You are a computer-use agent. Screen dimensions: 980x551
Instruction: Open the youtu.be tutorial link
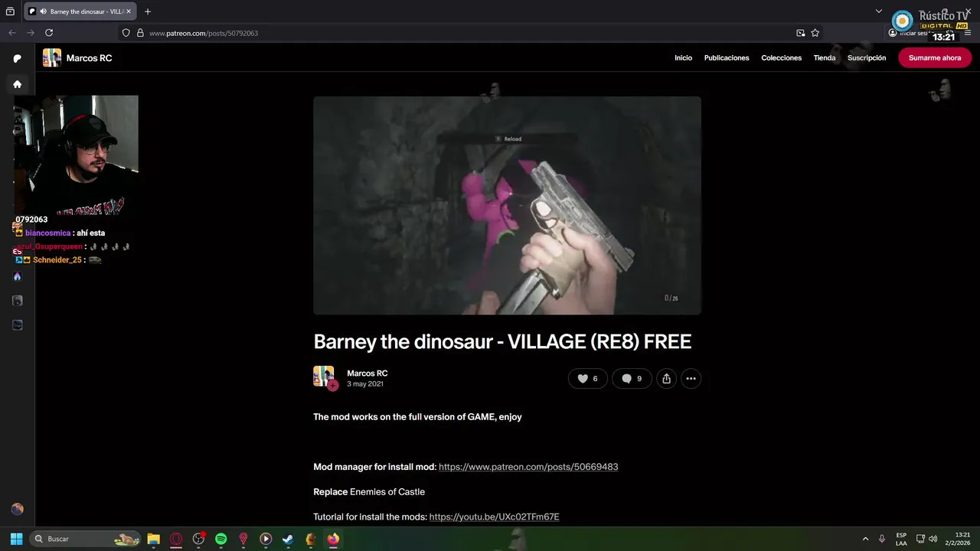click(494, 517)
